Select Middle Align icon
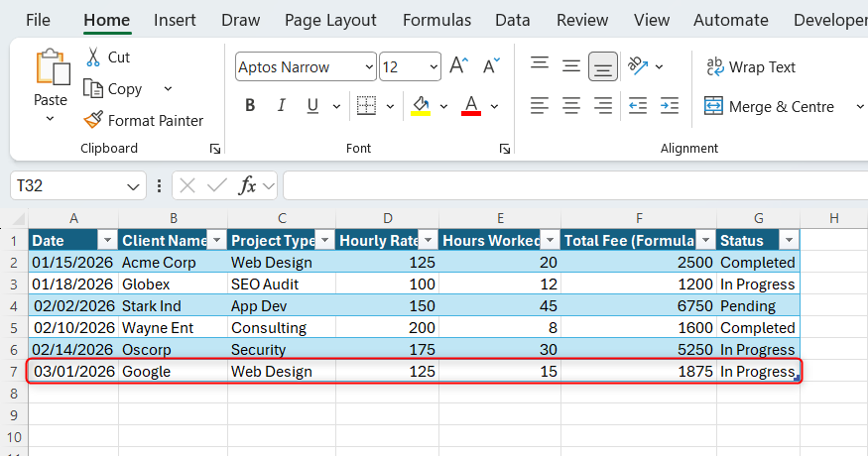 coord(570,65)
